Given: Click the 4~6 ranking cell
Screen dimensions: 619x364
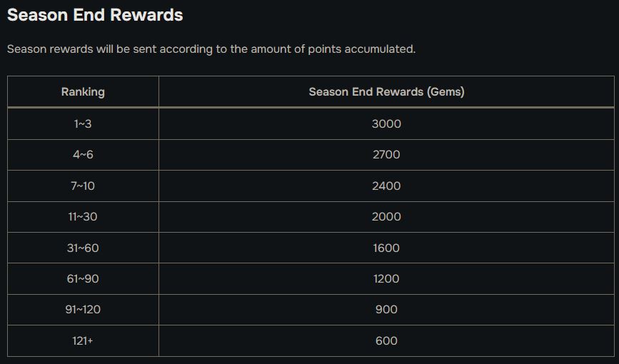Looking at the screenshot, I should 83,155.
